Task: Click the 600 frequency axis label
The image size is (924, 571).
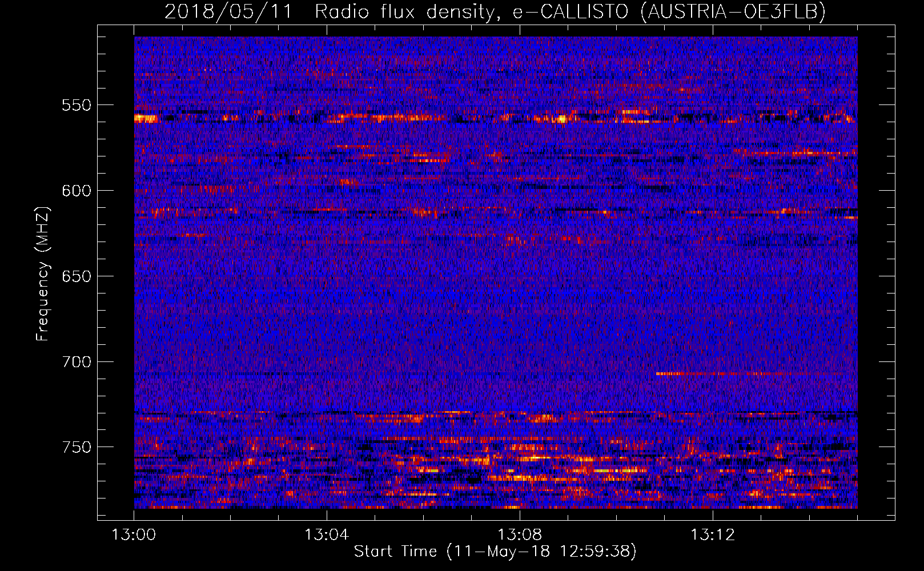Action: pos(77,191)
